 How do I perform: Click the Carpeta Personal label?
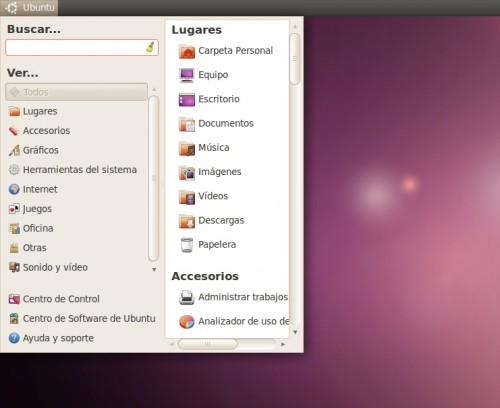click(x=235, y=51)
